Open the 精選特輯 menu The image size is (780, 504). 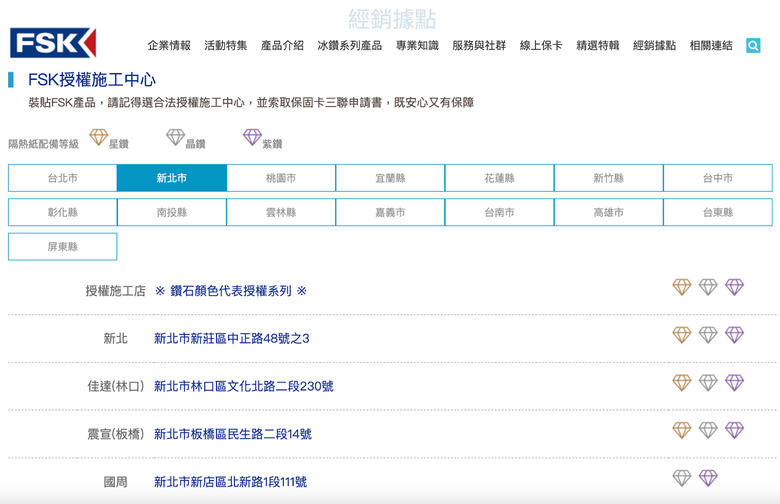pyautogui.click(x=597, y=46)
